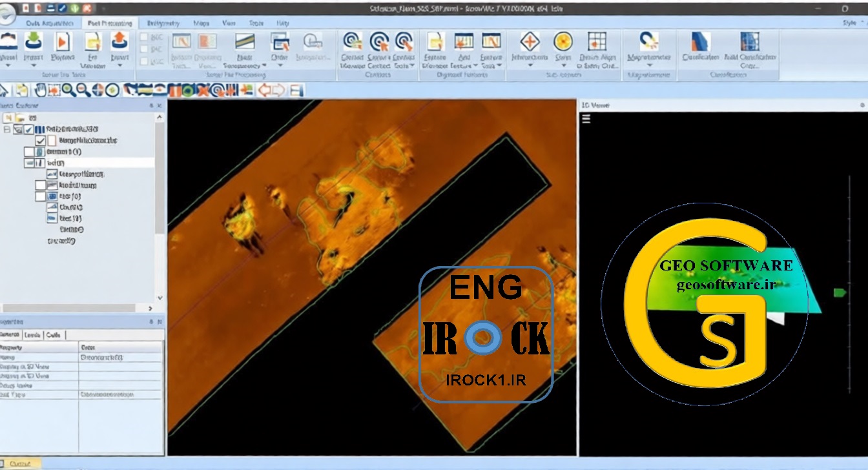Click the Build Classification grid icon

pyautogui.click(x=749, y=41)
